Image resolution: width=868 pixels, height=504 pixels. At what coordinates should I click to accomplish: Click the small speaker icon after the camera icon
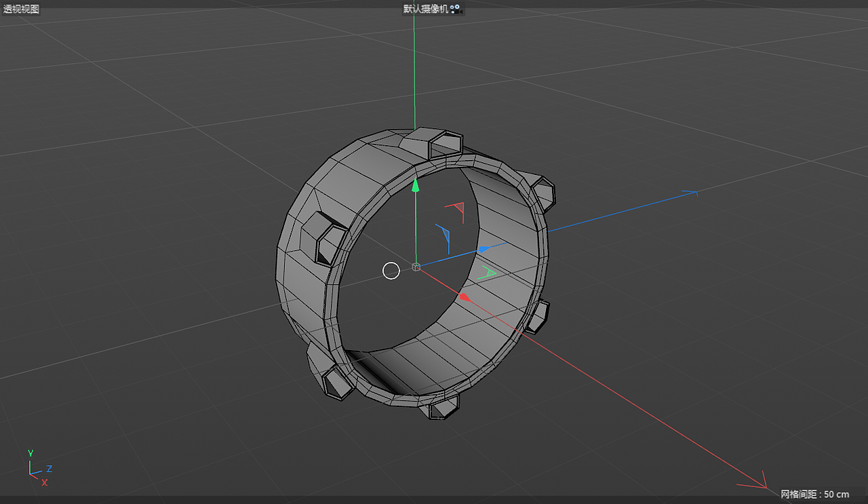tap(462, 10)
